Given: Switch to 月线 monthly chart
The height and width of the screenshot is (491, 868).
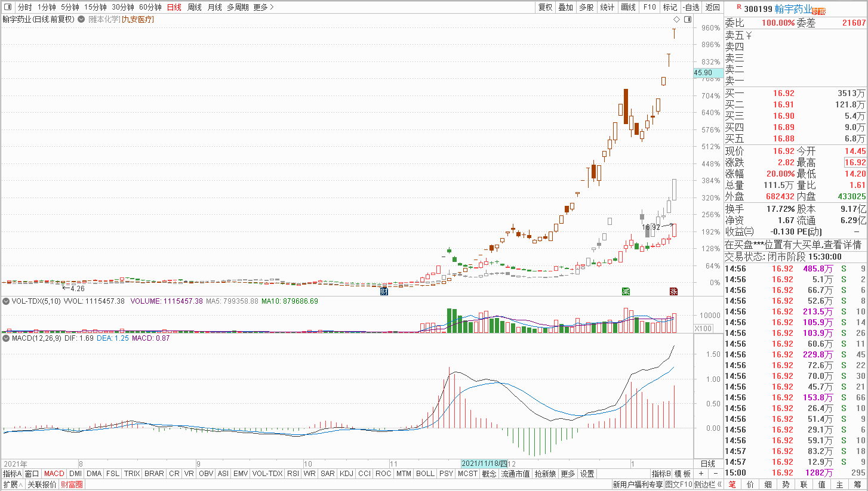Looking at the screenshot, I should pyautogui.click(x=215, y=7).
